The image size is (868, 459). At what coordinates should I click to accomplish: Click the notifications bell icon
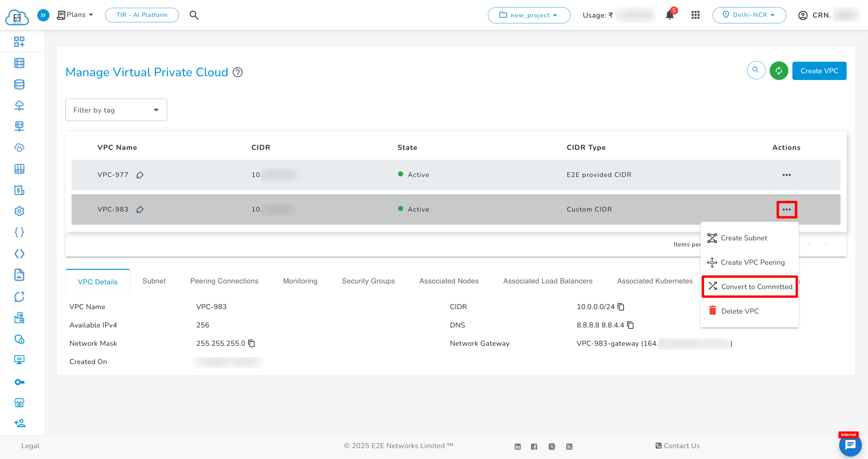670,15
